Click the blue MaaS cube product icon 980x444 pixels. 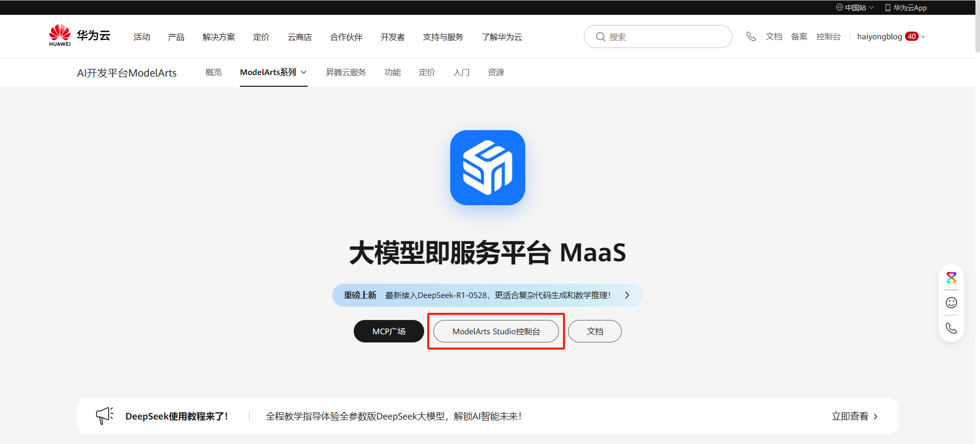tap(487, 167)
